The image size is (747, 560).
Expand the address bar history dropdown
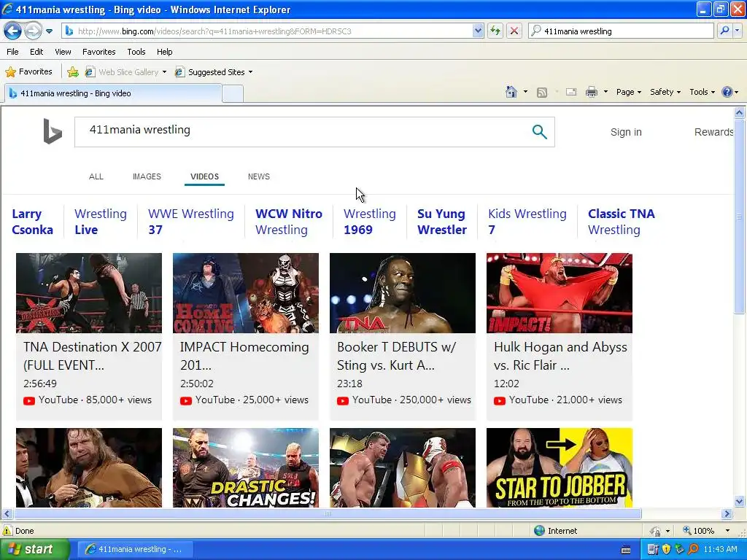click(x=479, y=31)
